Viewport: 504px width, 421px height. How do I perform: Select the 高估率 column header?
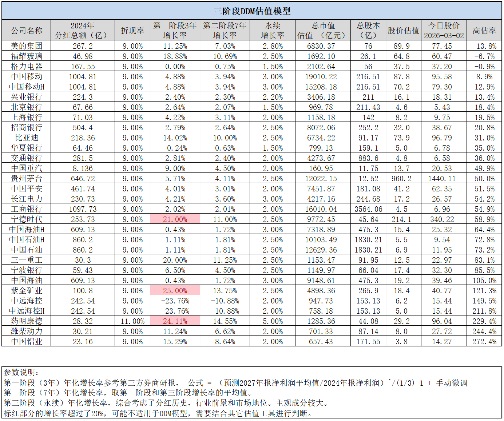tap(484, 30)
